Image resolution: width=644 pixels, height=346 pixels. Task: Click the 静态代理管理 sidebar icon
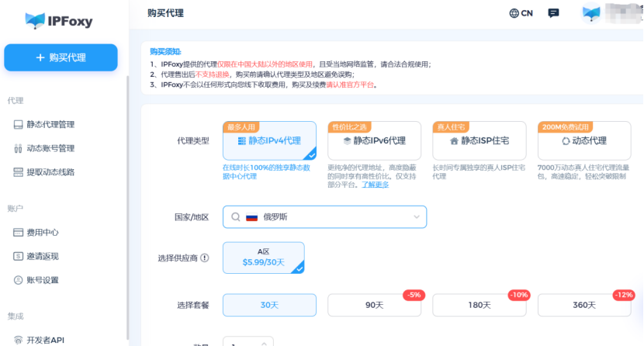[x=19, y=124]
